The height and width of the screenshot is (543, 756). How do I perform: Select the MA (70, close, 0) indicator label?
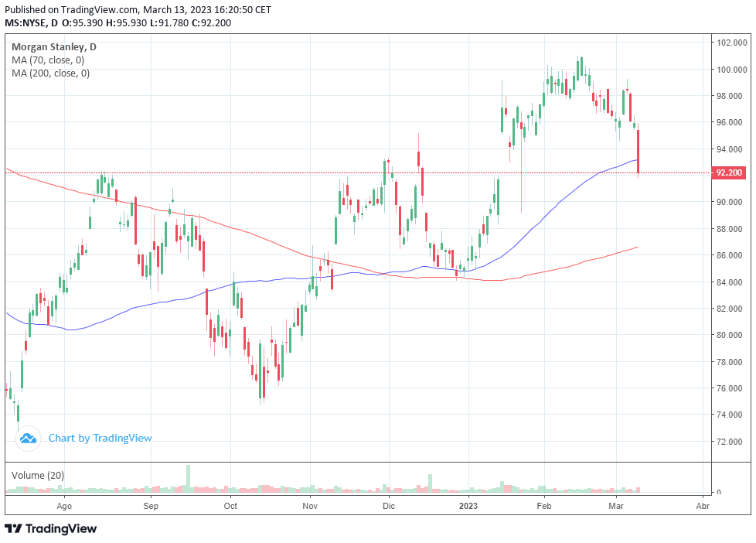pos(48,60)
